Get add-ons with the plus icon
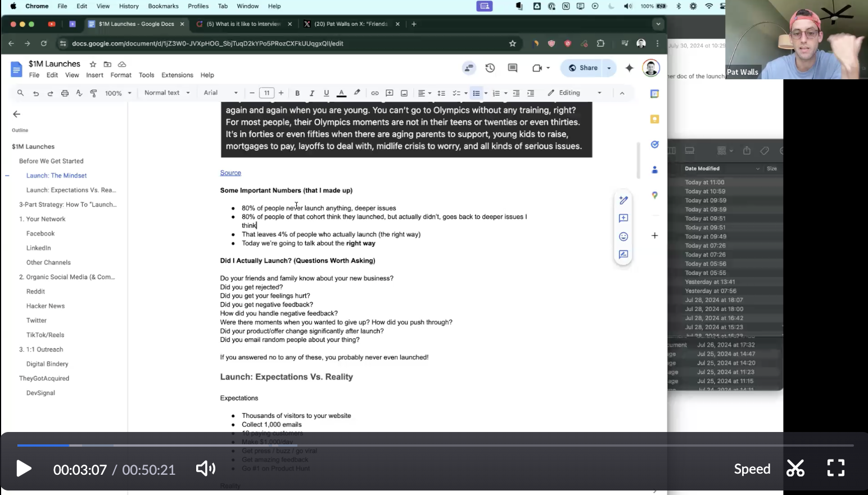 654,236
